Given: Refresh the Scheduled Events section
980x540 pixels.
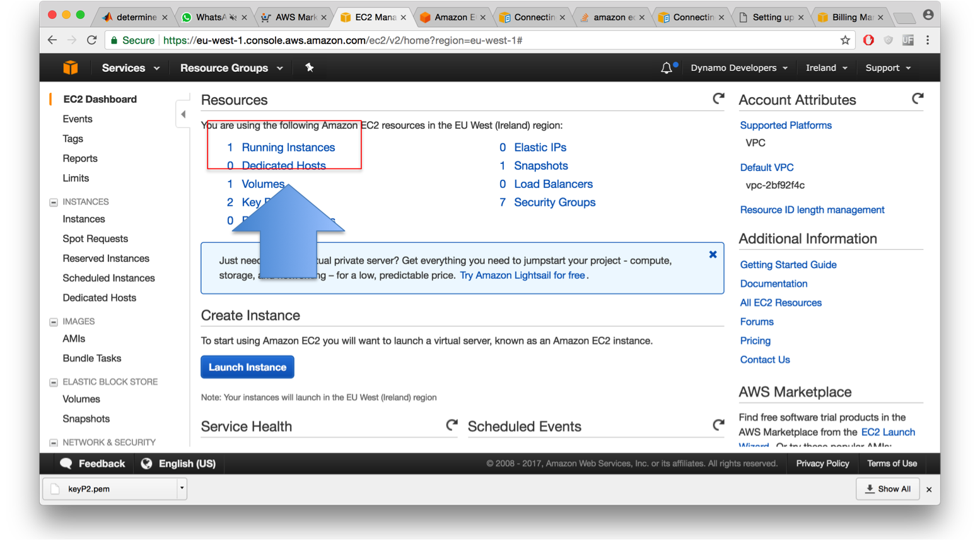Looking at the screenshot, I should (718, 425).
